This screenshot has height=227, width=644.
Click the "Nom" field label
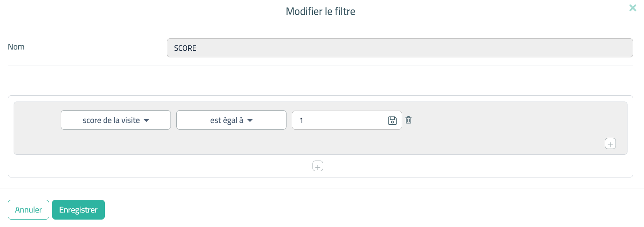point(16,47)
